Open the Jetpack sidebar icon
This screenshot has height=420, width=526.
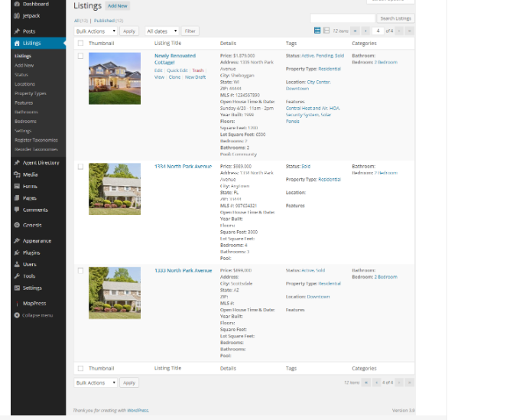click(x=17, y=16)
